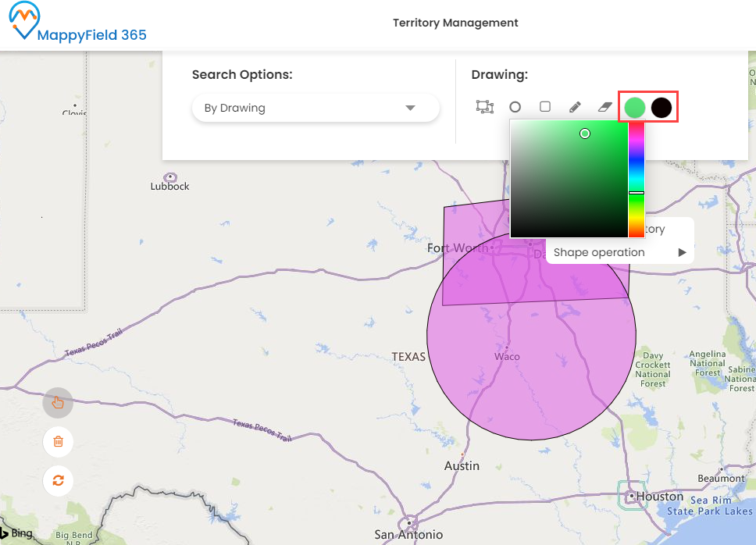Click the Territory Management page title

(x=455, y=23)
